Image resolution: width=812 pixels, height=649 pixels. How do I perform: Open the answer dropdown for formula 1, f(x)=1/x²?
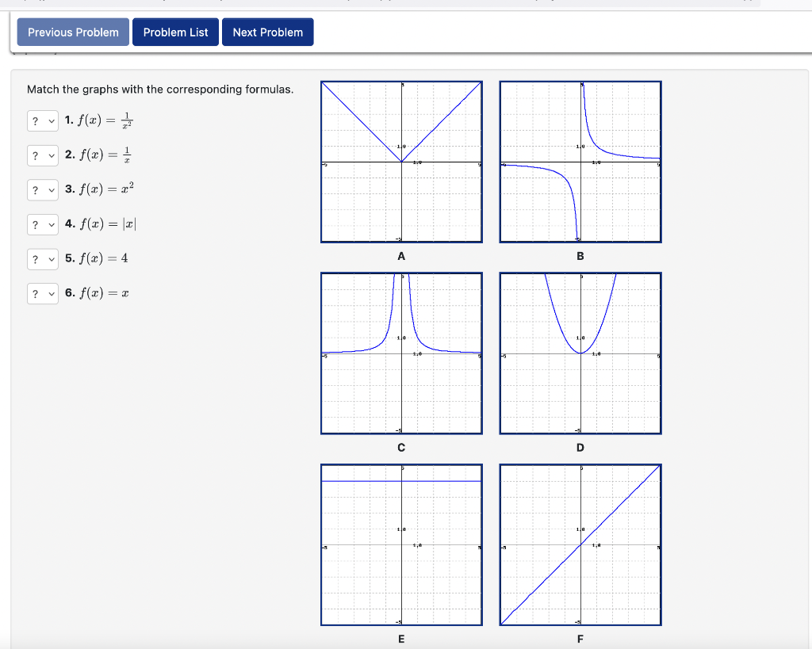click(42, 120)
